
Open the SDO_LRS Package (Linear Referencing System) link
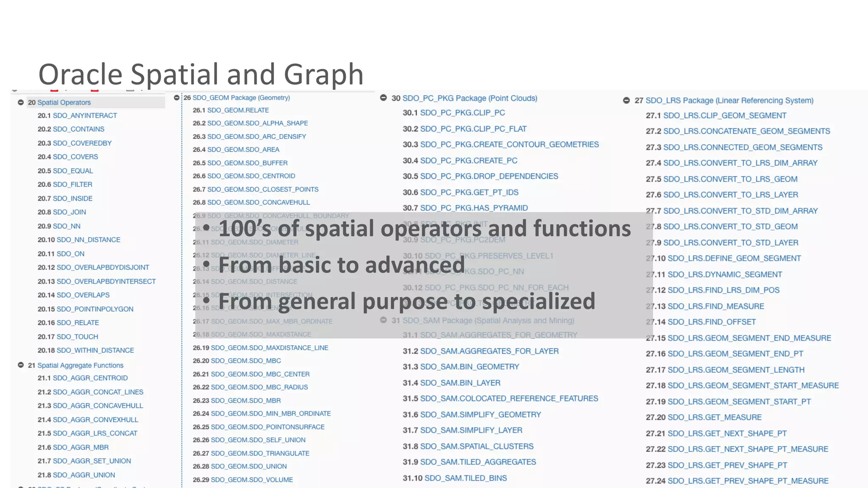click(729, 100)
